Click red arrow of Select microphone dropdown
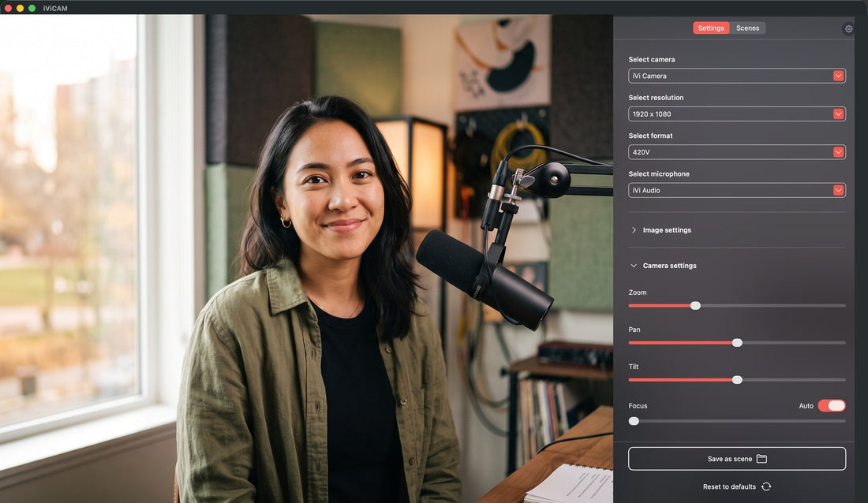 tap(838, 190)
